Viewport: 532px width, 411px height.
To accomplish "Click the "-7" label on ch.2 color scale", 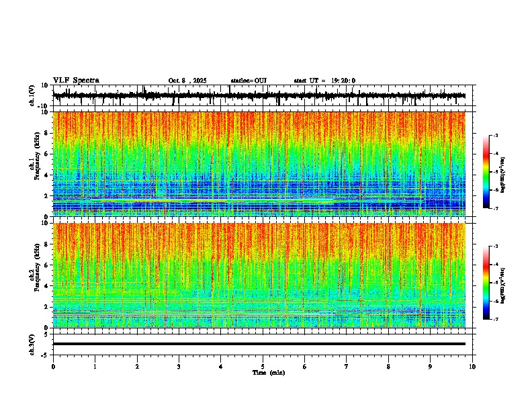I will pos(495,320).
